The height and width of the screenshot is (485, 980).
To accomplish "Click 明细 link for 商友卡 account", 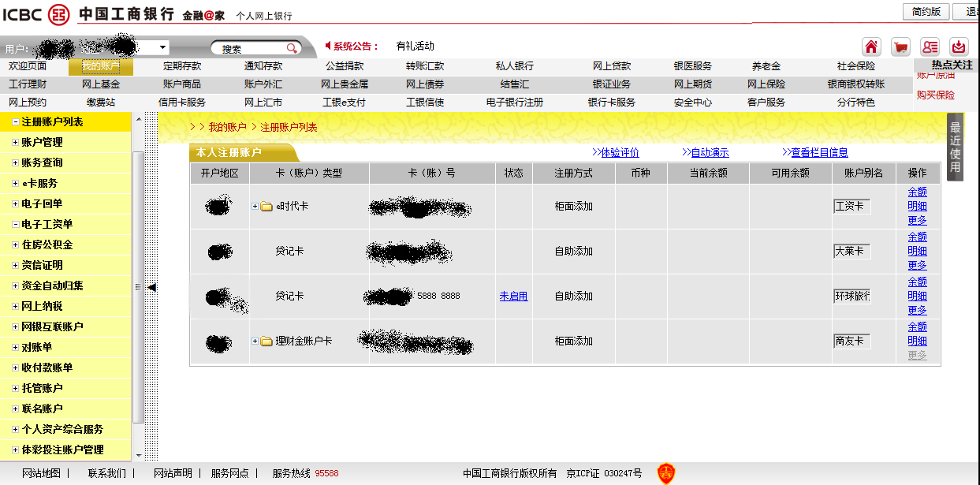I will pos(917,341).
